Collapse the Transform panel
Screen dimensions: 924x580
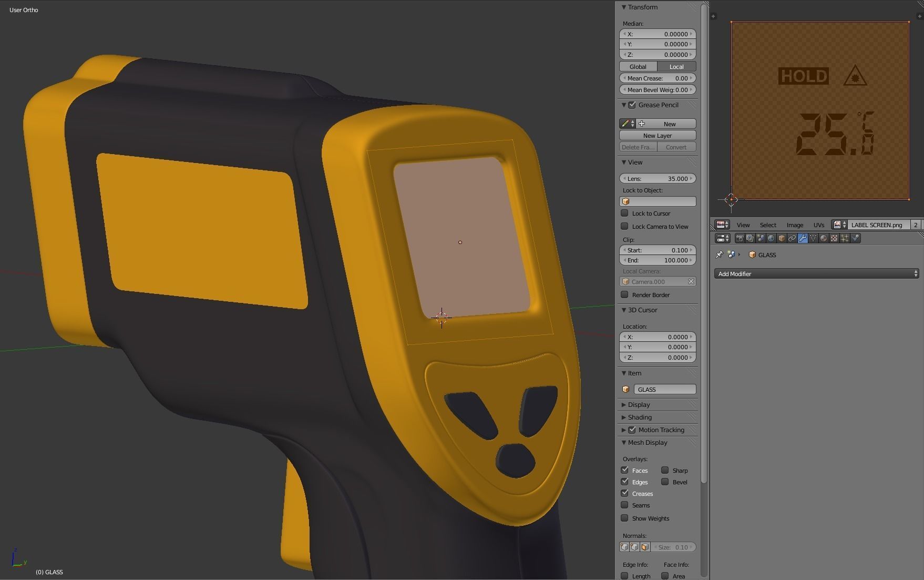[624, 7]
